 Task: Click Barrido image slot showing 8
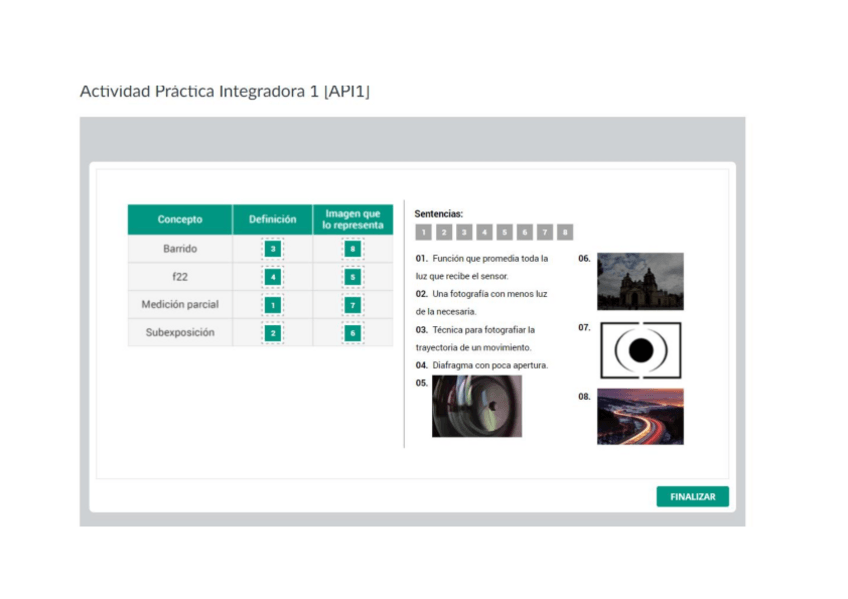tap(353, 249)
